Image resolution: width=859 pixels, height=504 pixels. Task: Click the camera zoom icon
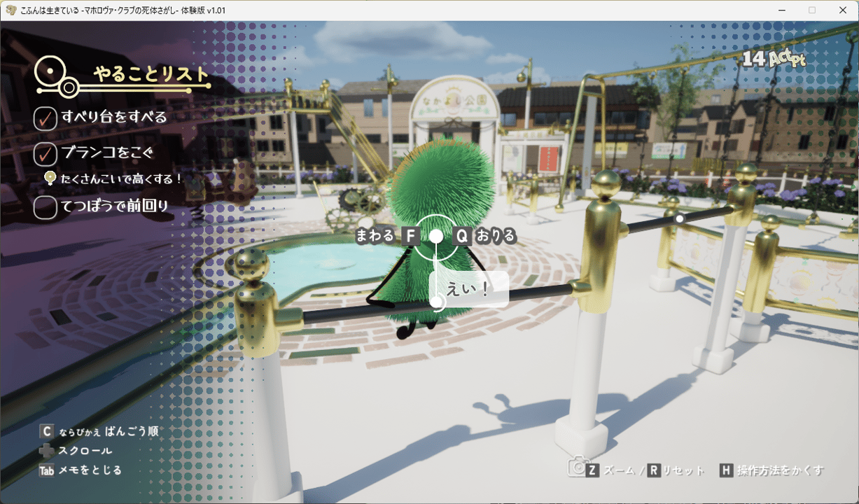(577, 467)
